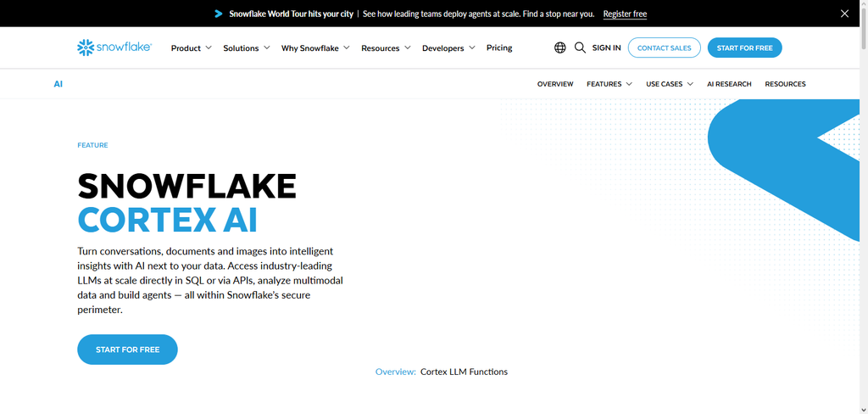Click the blue arrow icon in banner
This screenshot has height=414, width=868.
click(219, 14)
